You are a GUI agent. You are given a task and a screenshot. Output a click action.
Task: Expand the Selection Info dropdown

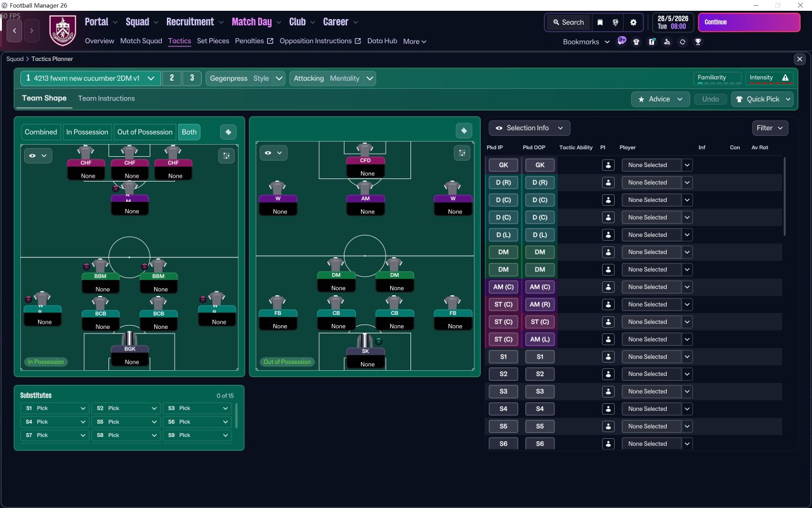[x=529, y=128]
